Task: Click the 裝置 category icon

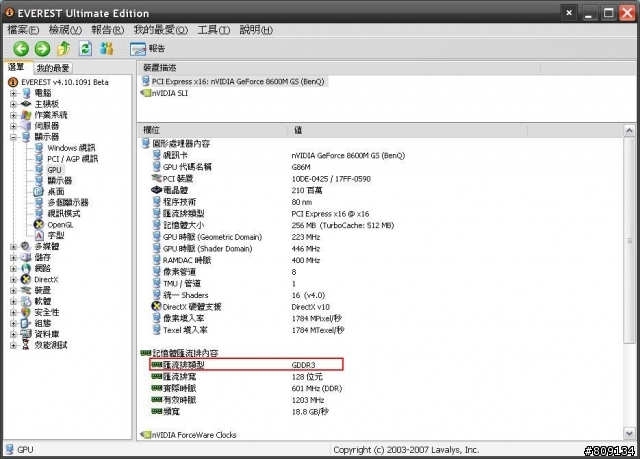Action: [x=26, y=290]
